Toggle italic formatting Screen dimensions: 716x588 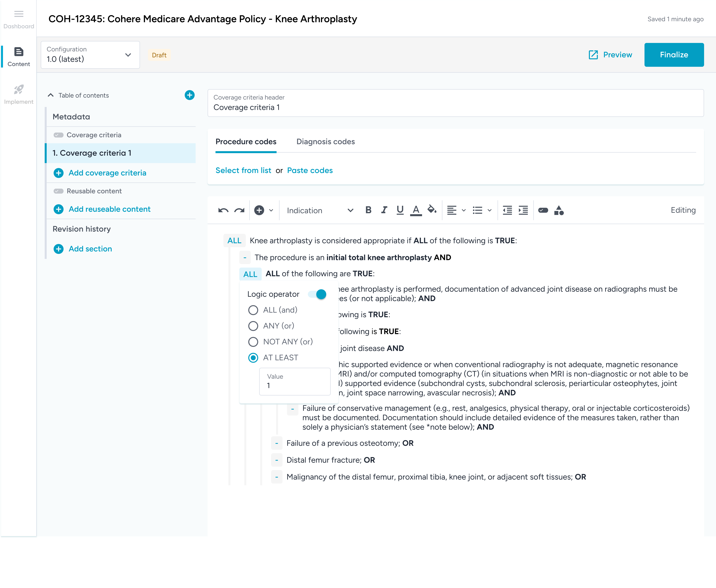(384, 210)
